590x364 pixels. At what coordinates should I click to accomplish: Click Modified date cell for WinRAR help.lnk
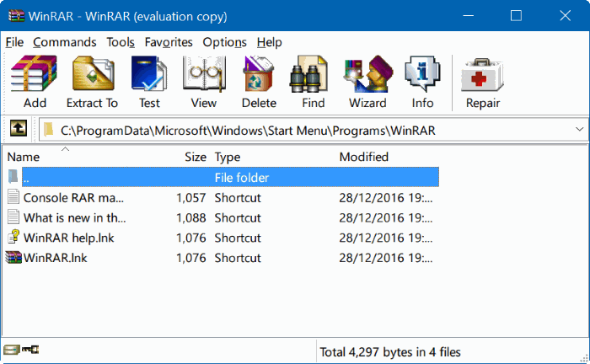pyautogui.click(x=386, y=238)
